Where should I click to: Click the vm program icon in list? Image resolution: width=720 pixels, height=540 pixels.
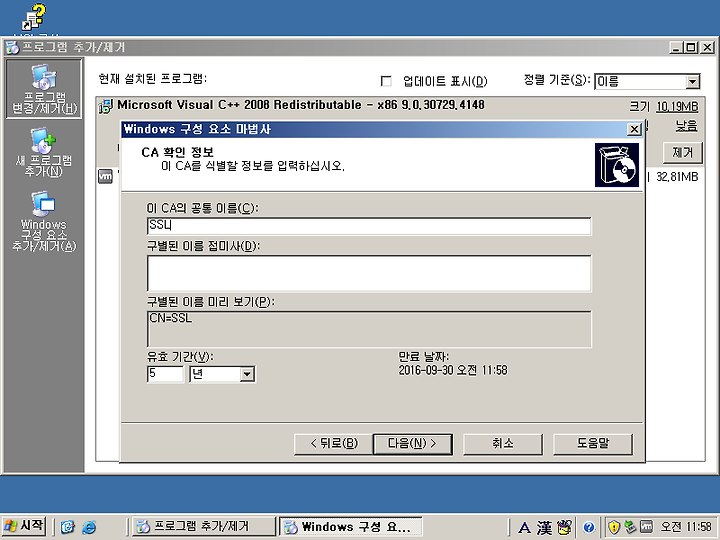click(106, 176)
